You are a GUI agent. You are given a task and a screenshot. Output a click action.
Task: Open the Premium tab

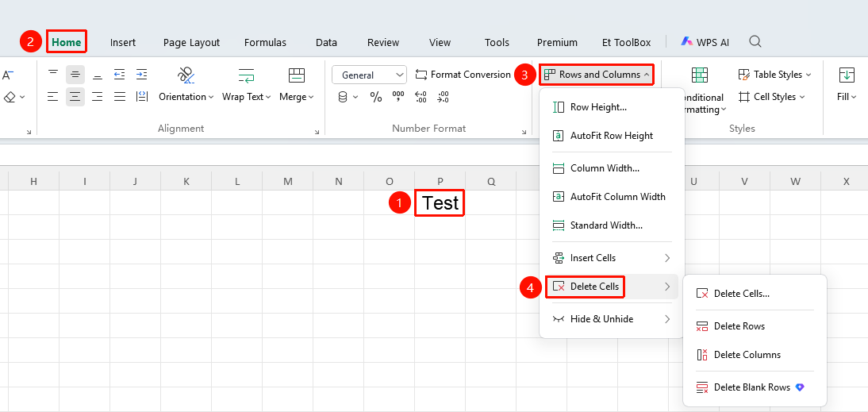coord(557,43)
